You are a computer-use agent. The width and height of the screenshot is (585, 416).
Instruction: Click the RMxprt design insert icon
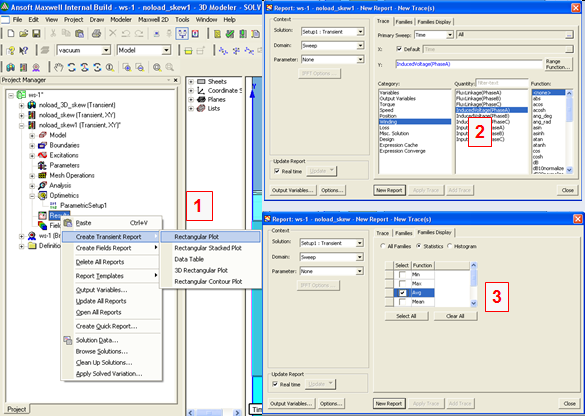click(36, 67)
